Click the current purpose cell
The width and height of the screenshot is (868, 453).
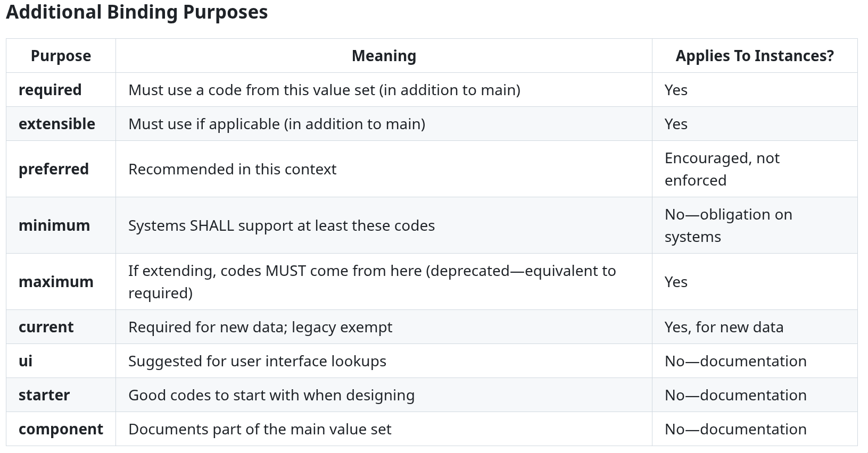pyautogui.click(x=61, y=327)
